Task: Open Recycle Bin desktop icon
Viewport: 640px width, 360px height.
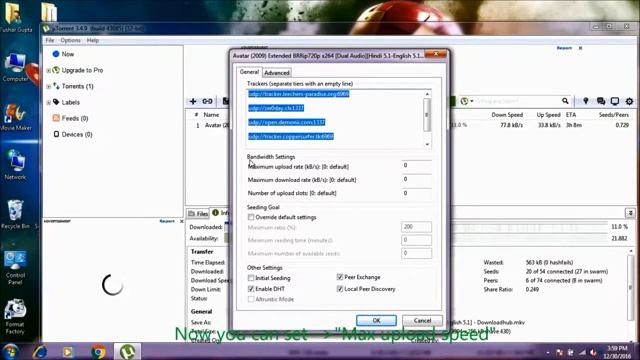Action: coord(16,214)
